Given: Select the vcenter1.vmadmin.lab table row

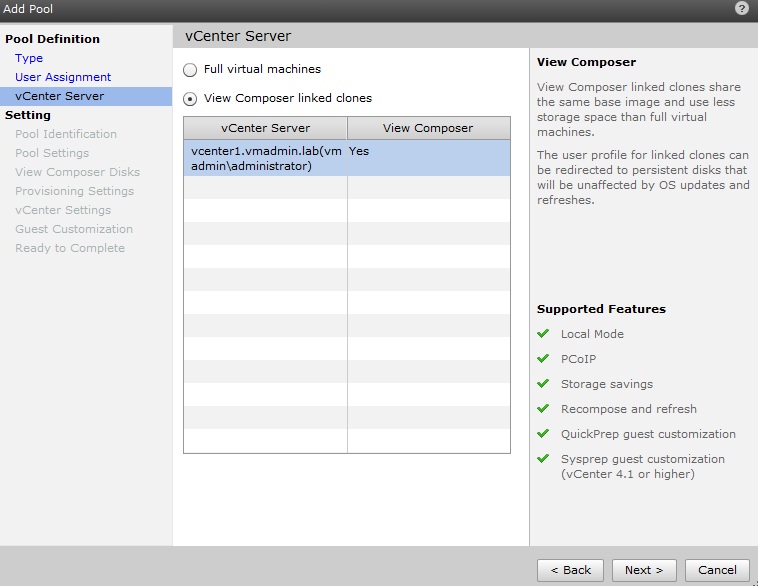Looking at the screenshot, I should click(347, 158).
